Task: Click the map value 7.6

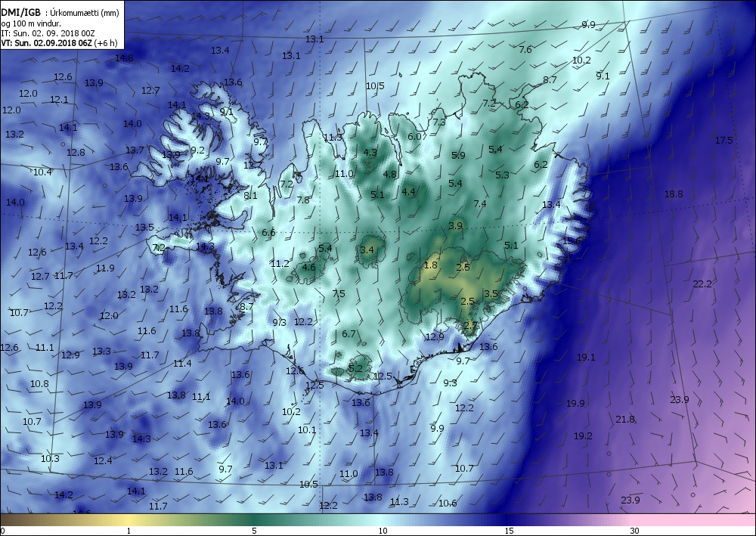Action: point(525,49)
